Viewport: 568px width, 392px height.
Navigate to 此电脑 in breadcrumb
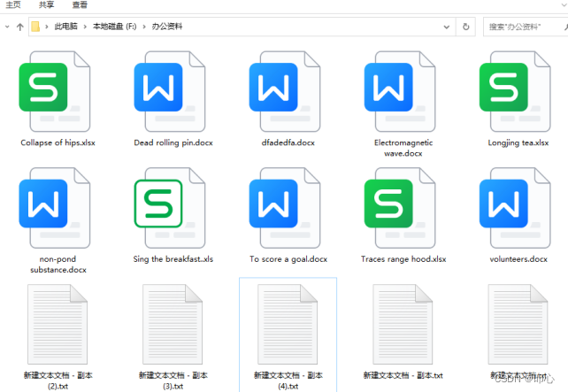coord(66,27)
